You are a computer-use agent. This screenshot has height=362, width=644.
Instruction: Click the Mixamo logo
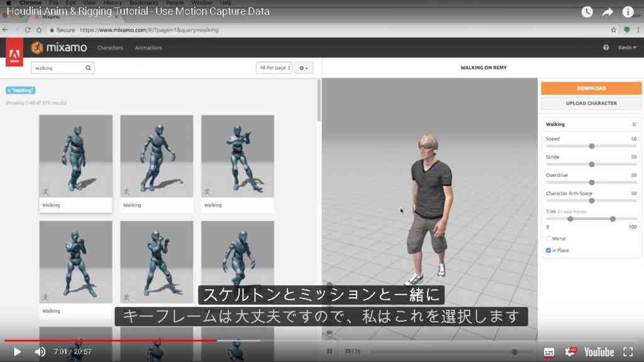point(59,48)
